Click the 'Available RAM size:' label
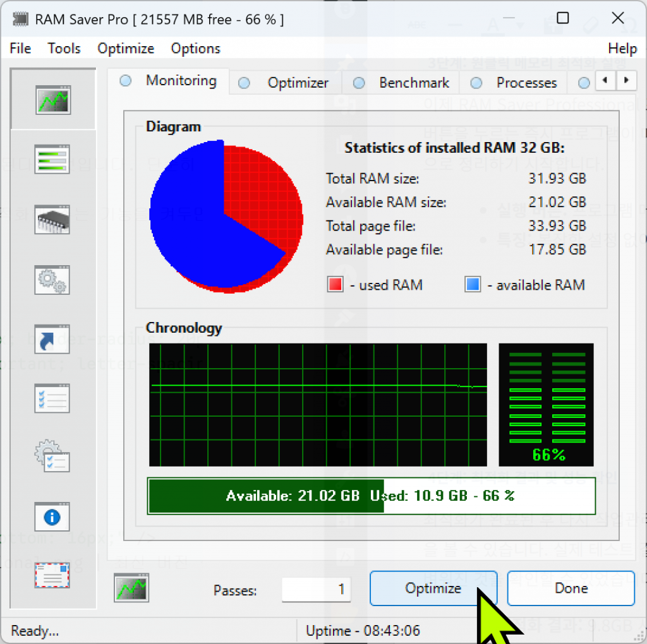Screen dimensions: 647x644 click(x=386, y=203)
